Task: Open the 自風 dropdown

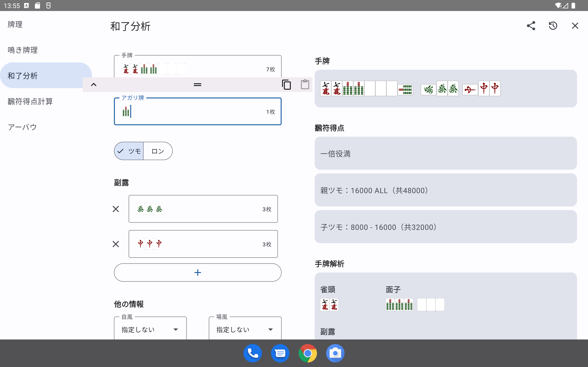Action: point(150,329)
